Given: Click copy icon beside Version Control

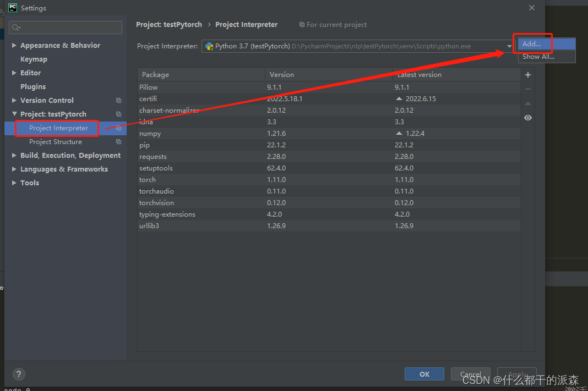Looking at the screenshot, I should point(118,101).
